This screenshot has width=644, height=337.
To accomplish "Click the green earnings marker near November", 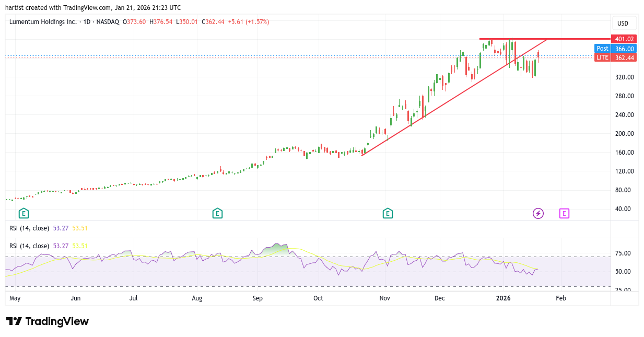I will pyautogui.click(x=388, y=213).
